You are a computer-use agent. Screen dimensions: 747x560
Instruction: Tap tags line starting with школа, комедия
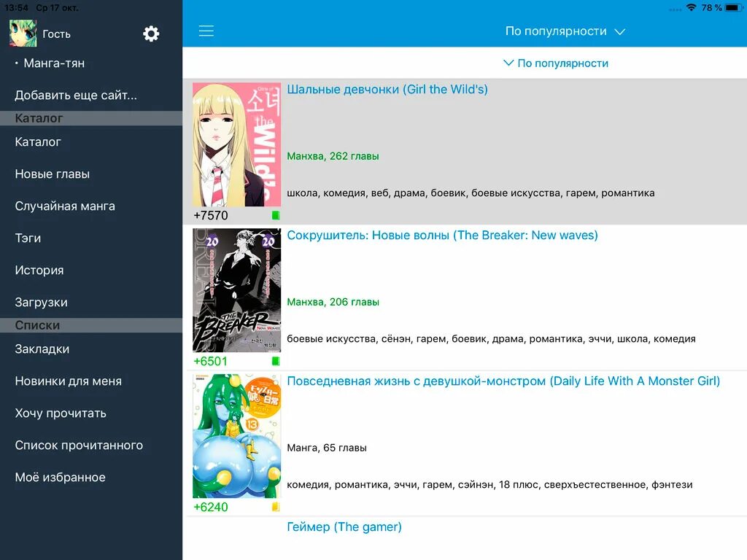tap(471, 192)
